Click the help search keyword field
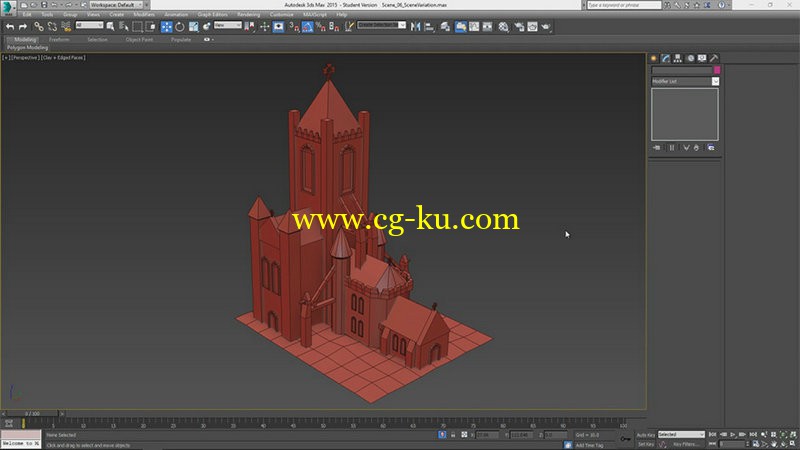800x450 pixels. tap(623, 5)
